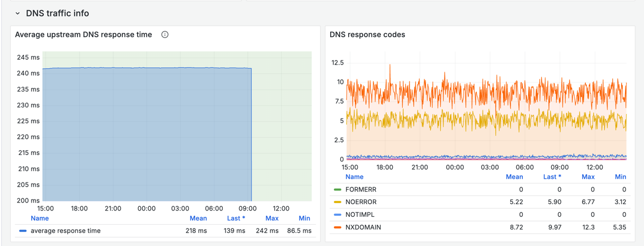
Task: Click the green FORMERR color swatch
Action: [338, 189]
